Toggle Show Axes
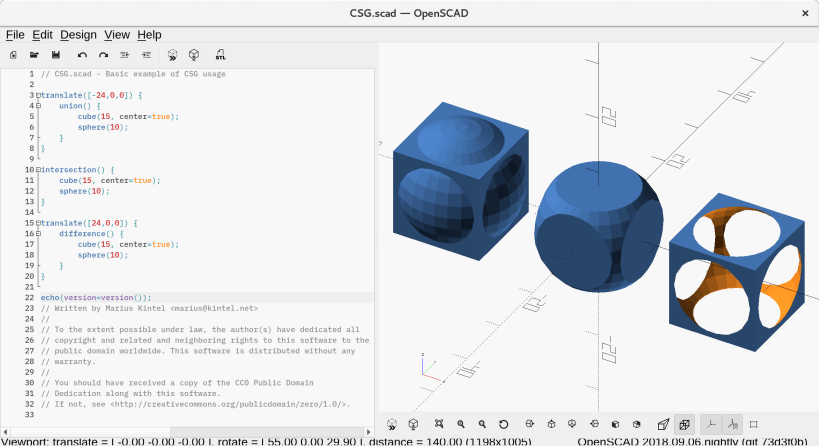 (711, 424)
